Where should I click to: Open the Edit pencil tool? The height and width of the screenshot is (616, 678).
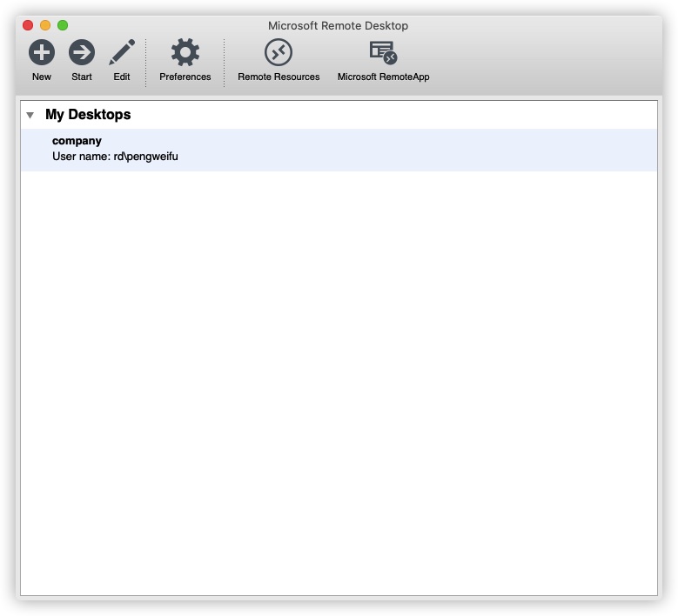122,52
